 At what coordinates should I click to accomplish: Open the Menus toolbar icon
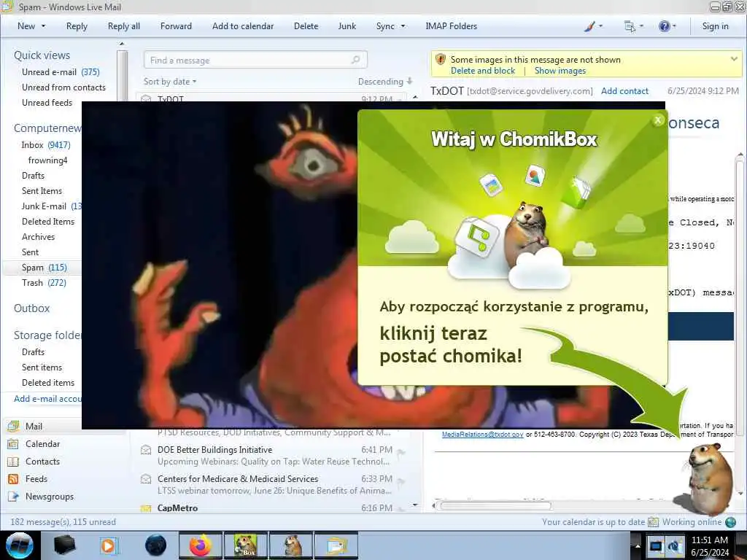pos(630,27)
